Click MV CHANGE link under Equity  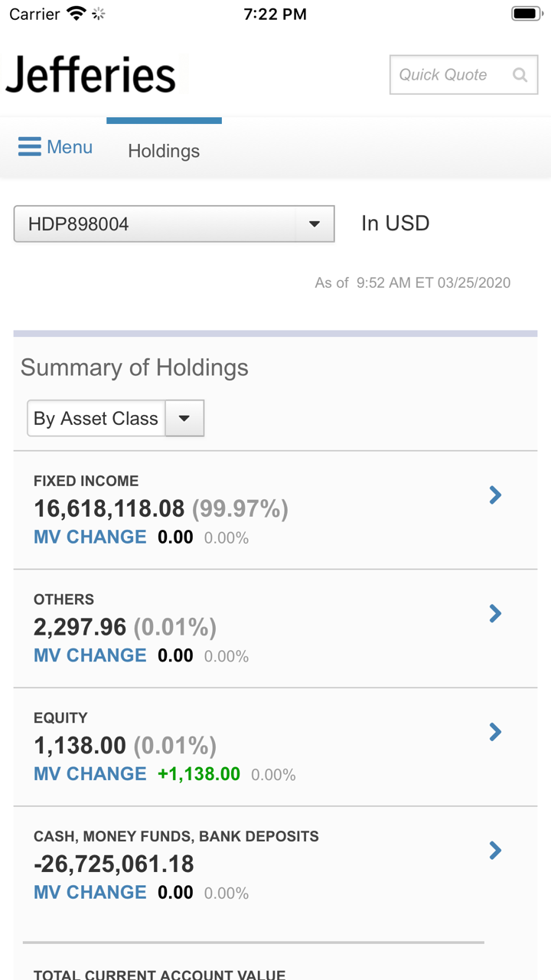pyautogui.click(x=90, y=774)
